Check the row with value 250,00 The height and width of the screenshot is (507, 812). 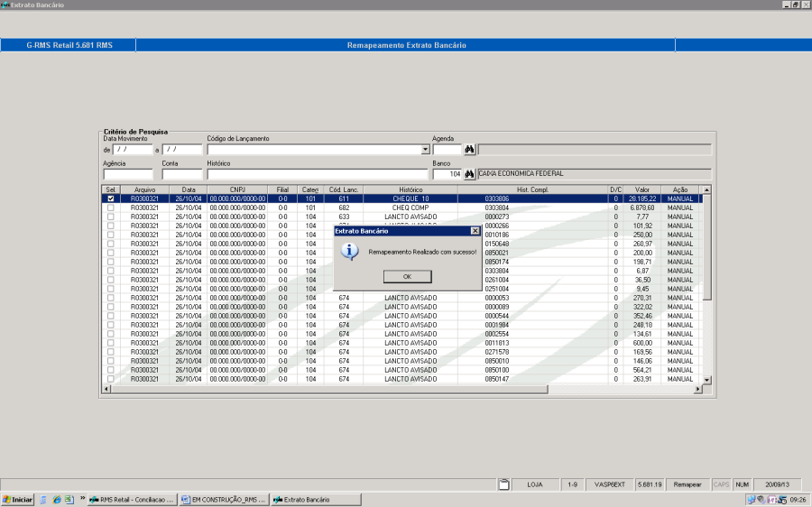[110, 235]
